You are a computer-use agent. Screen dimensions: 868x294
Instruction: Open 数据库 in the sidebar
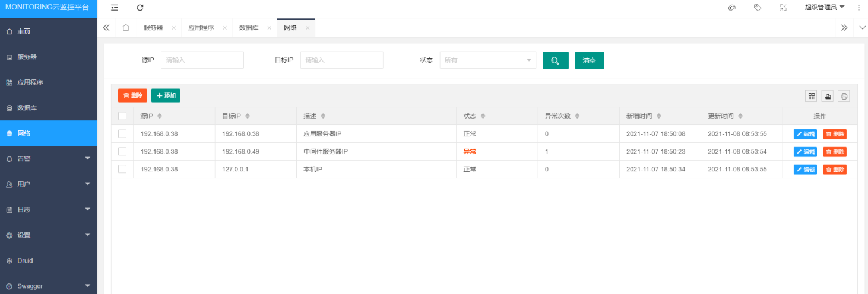(x=49, y=108)
